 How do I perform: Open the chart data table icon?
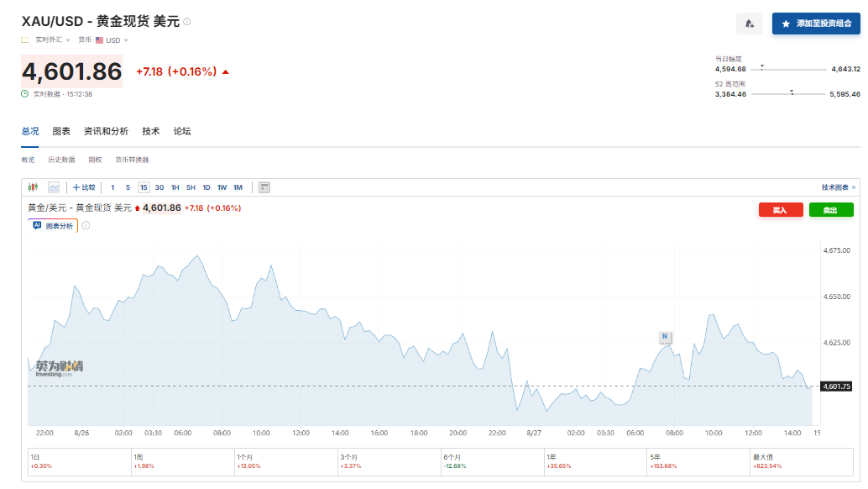(x=264, y=187)
